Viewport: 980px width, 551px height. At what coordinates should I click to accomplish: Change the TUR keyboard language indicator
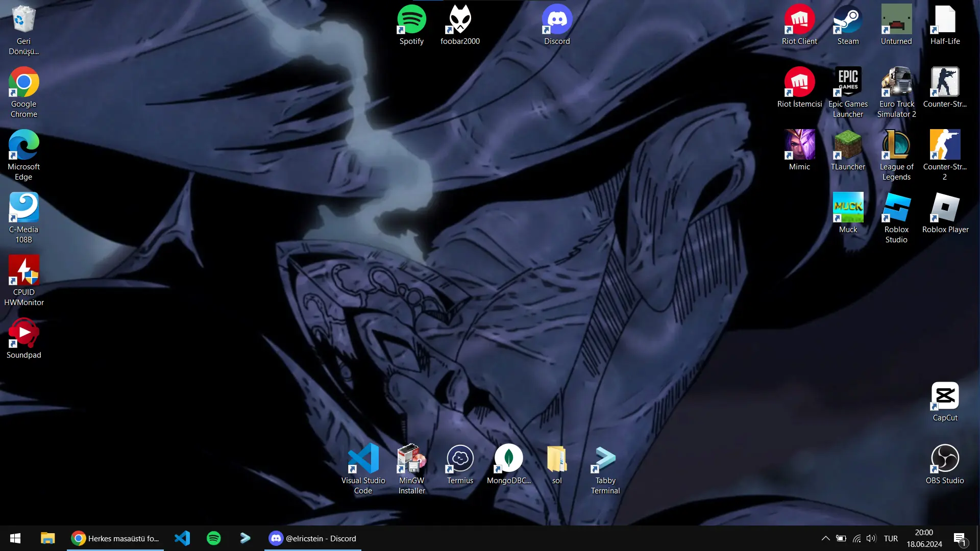pyautogui.click(x=891, y=538)
